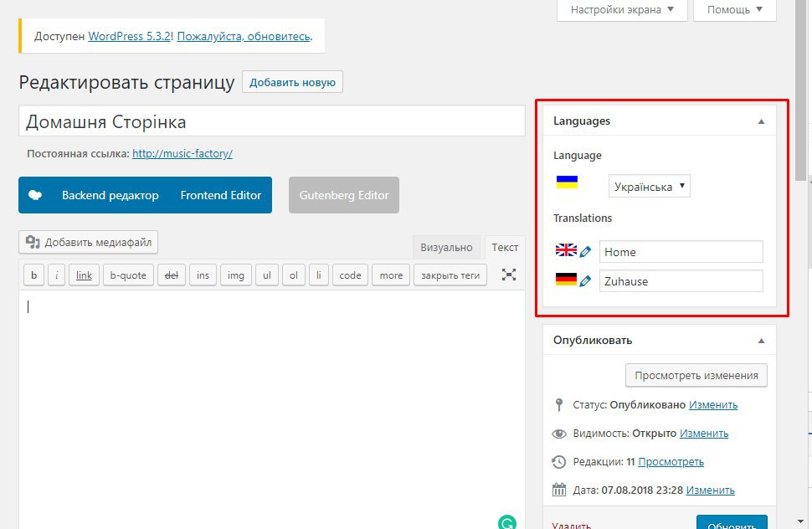Click Добавить новую page button

(293, 82)
